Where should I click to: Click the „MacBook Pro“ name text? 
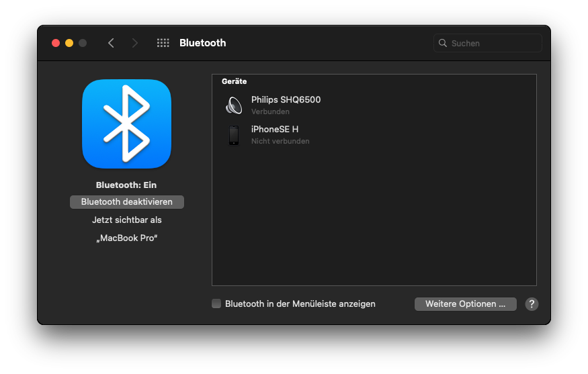[127, 238]
